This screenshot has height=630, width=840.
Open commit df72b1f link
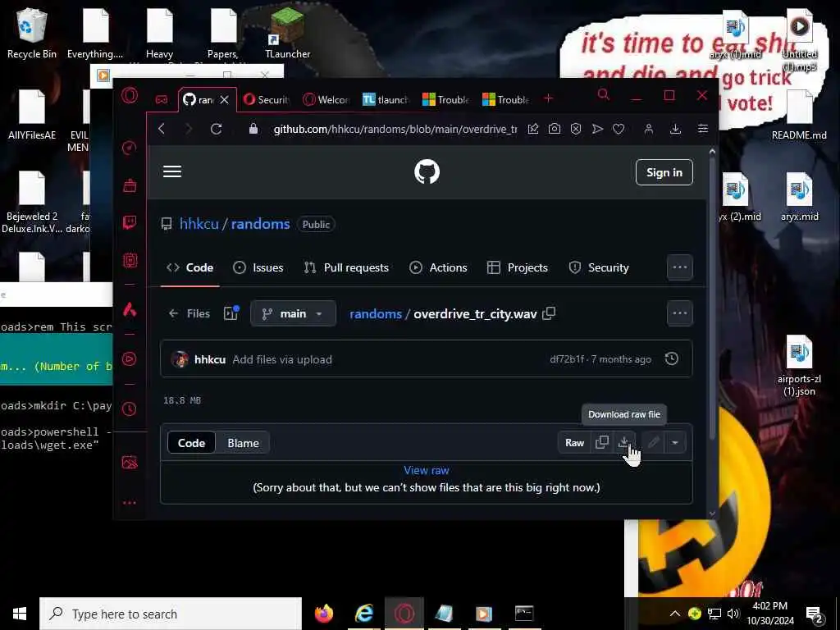[x=567, y=359]
